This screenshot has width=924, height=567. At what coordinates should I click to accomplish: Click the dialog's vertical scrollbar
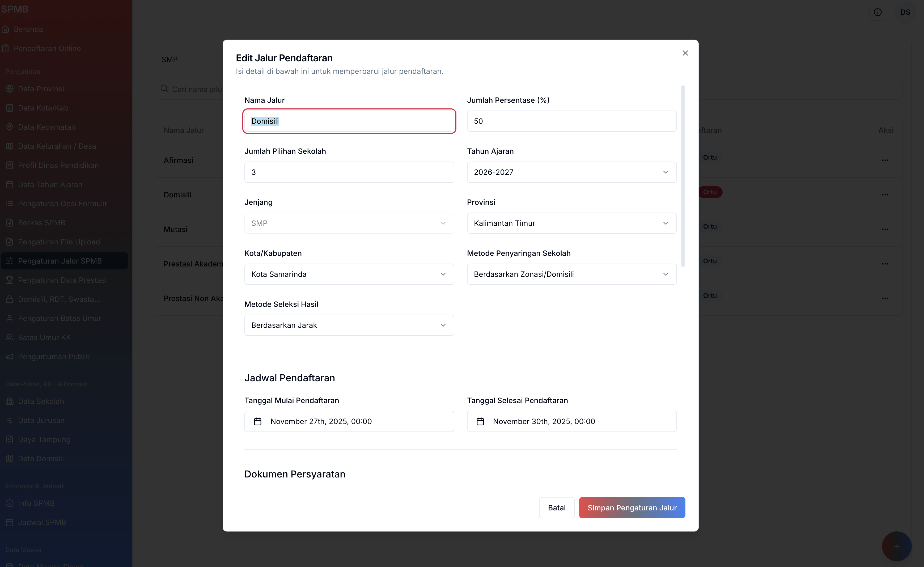(683, 176)
